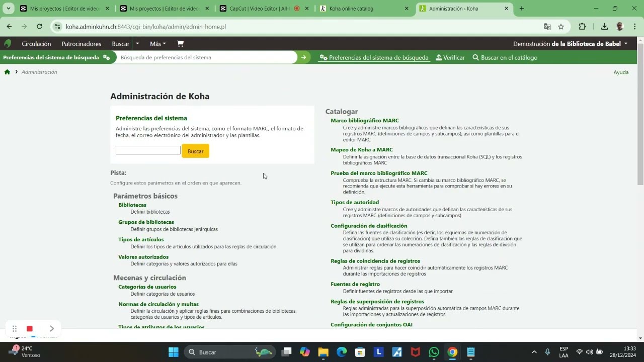Click the system preferences search field in the green bar
644x362 pixels.
[206, 57]
